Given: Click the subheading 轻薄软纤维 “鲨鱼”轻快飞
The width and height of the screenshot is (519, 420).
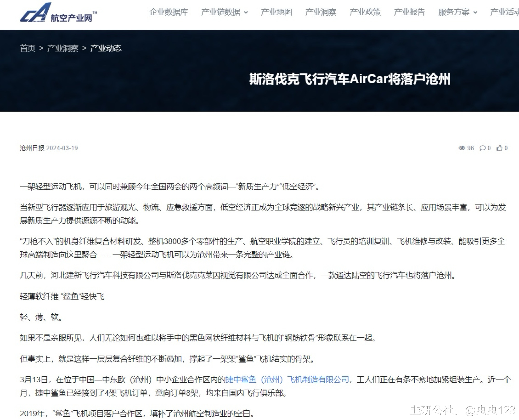Looking at the screenshot, I should (x=62, y=296).
